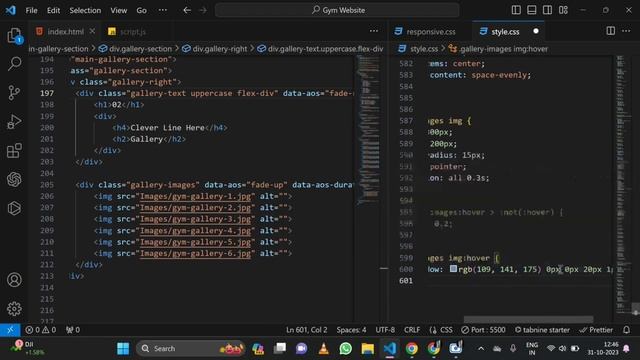640x360 pixels.
Task: Change indentation via Spaces: 4
Action: click(351, 329)
